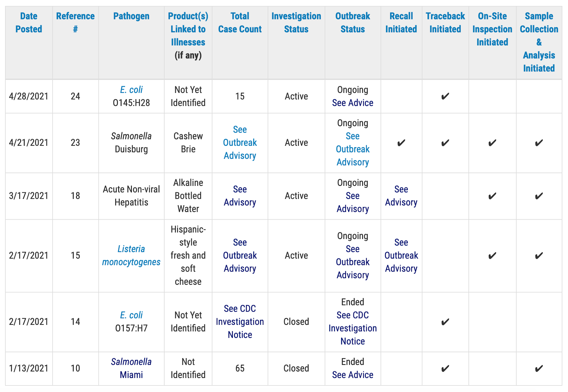This screenshot has width=568, height=392.
Task: Click See Advice for Salmonella Miami
Action: 352,375
